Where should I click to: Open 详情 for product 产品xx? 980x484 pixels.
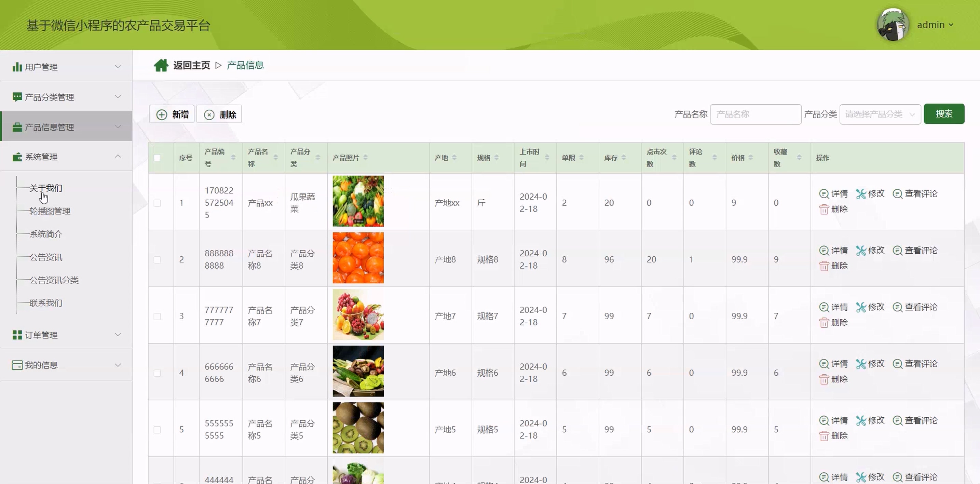[833, 194]
